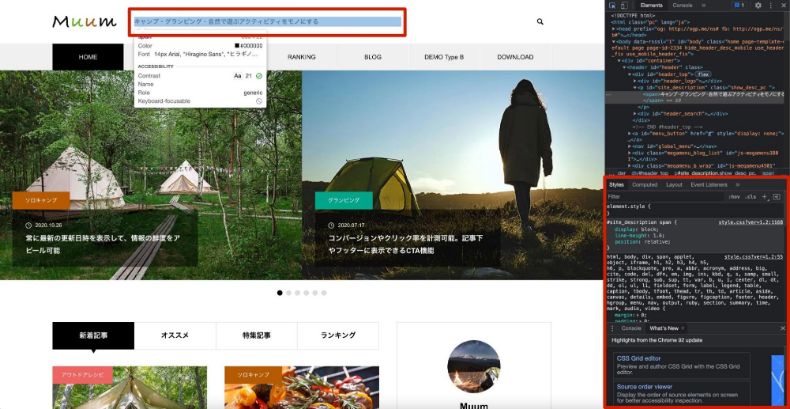Open the Event Listeners pane tab
This screenshot has height=409, width=790.
[x=709, y=185]
